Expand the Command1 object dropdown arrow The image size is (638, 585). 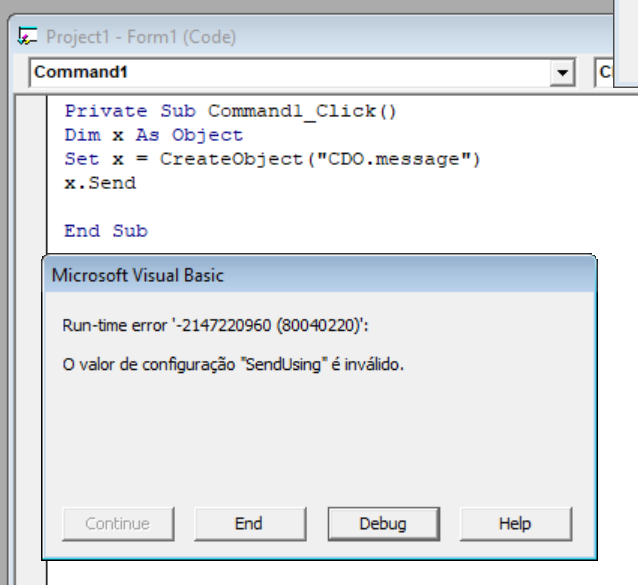click(x=564, y=73)
